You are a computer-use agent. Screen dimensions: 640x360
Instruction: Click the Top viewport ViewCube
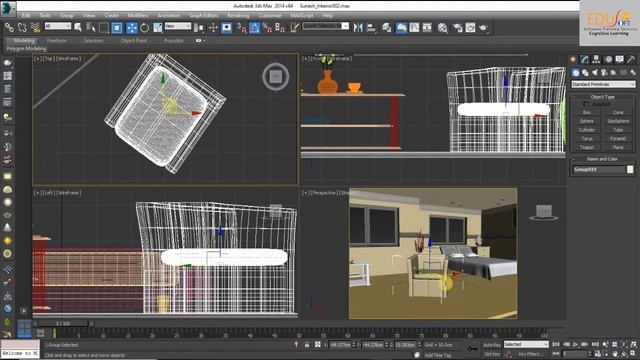click(276, 76)
